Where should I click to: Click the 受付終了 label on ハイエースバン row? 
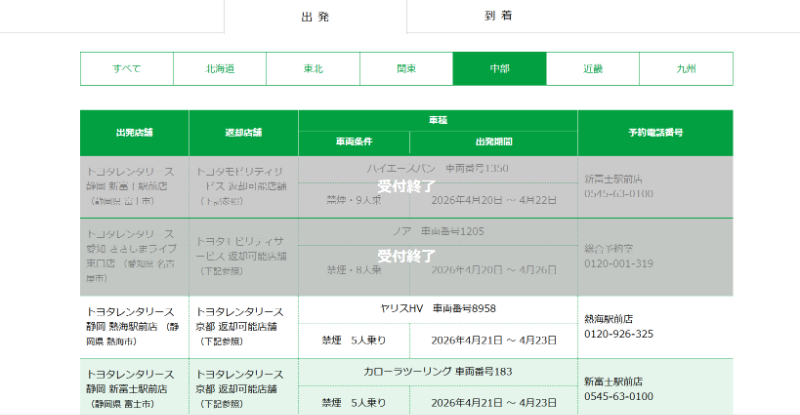(406, 186)
